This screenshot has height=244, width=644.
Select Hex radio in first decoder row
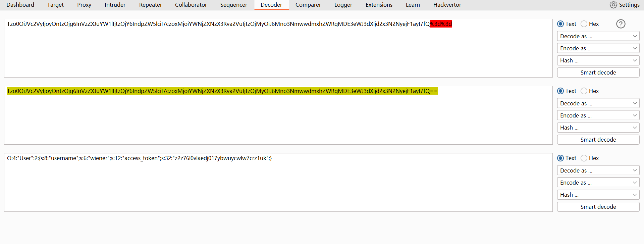584,24
